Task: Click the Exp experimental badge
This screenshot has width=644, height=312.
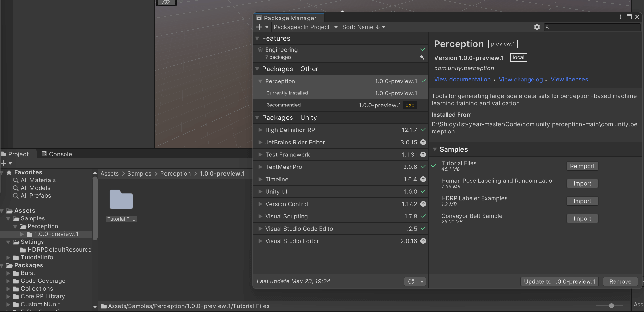Action: point(410,105)
